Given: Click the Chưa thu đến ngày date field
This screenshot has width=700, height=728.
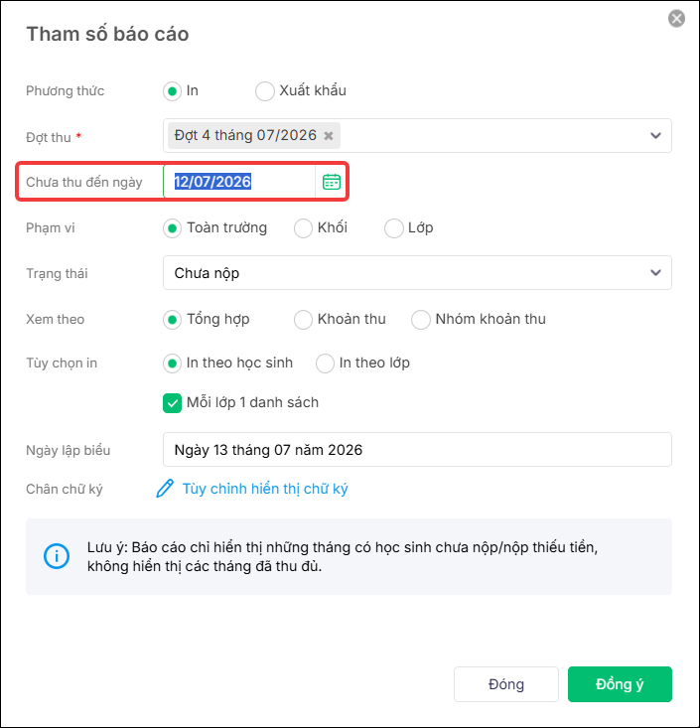Looking at the screenshot, I should (x=239, y=182).
